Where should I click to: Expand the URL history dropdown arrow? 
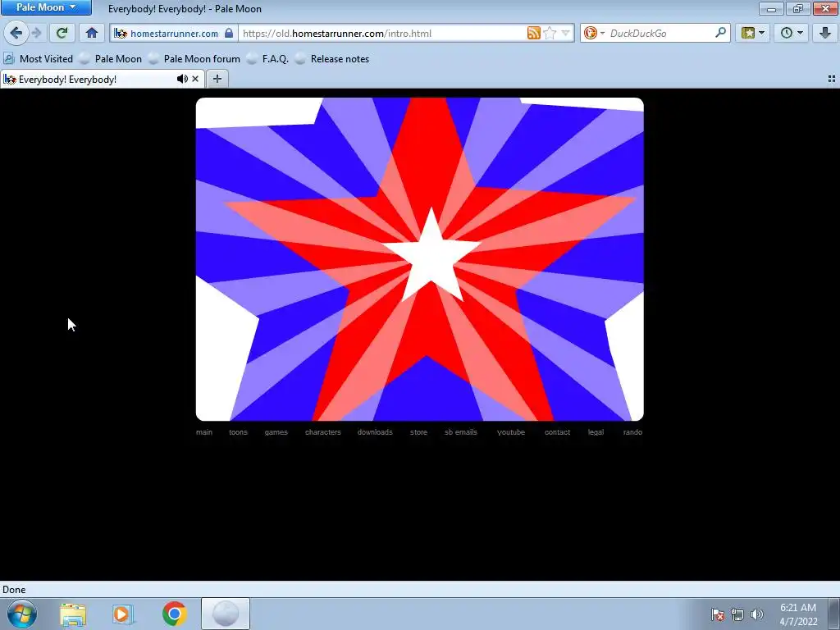565,33
